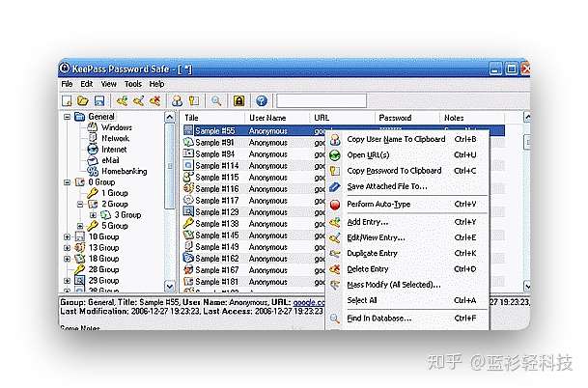This screenshot has height=388, width=588.
Task: Expand the 29 Group tree node
Action: [68, 281]
